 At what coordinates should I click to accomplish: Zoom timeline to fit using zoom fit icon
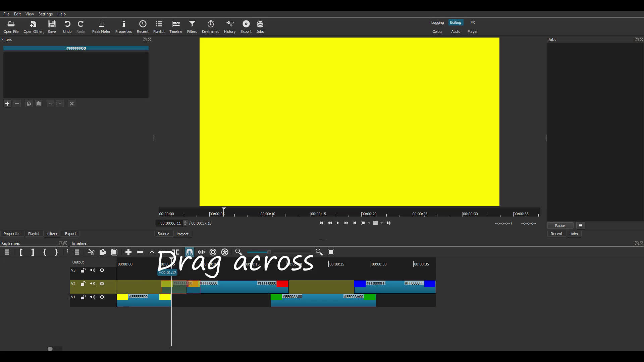(x=331, y=252)
